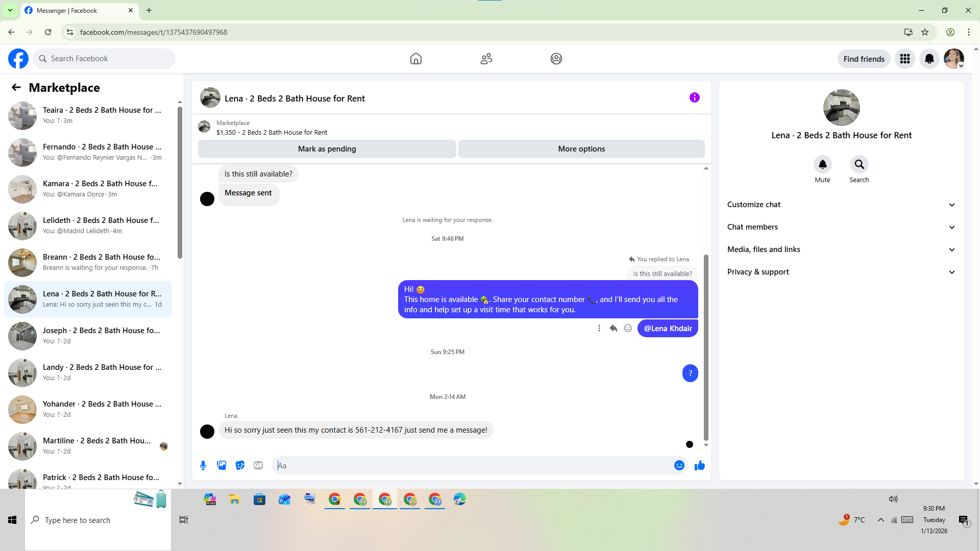The image size is (980, 551).
Task: Click the reply arrow beside @Lena Khdair
Action: click(x=614, y=329)
